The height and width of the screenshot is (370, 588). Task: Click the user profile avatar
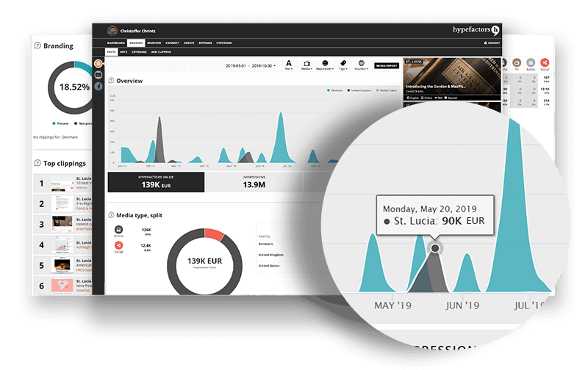[x=112, y=31]
